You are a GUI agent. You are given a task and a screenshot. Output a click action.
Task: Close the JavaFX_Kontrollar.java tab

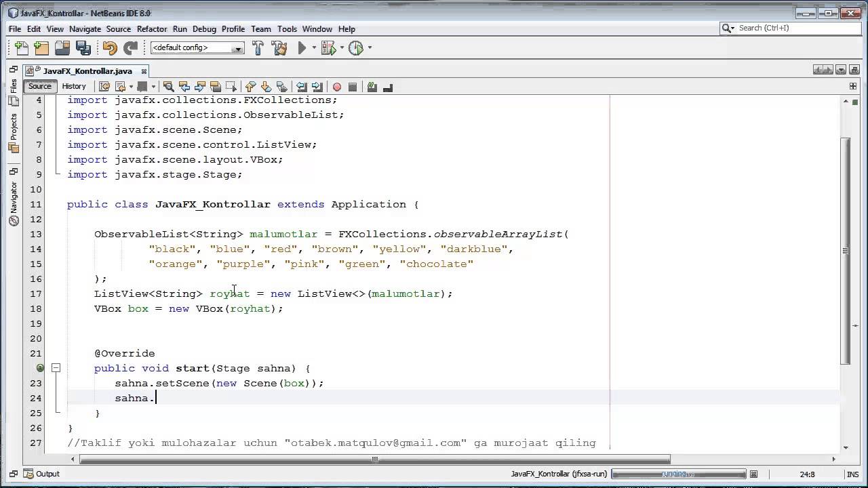144,71
